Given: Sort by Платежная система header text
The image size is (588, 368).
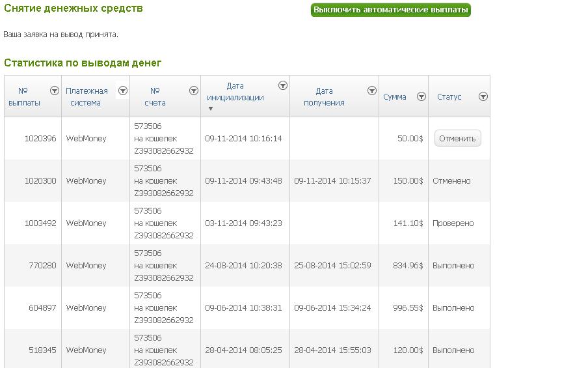Looking at the screenshot, I should [87, 97].
